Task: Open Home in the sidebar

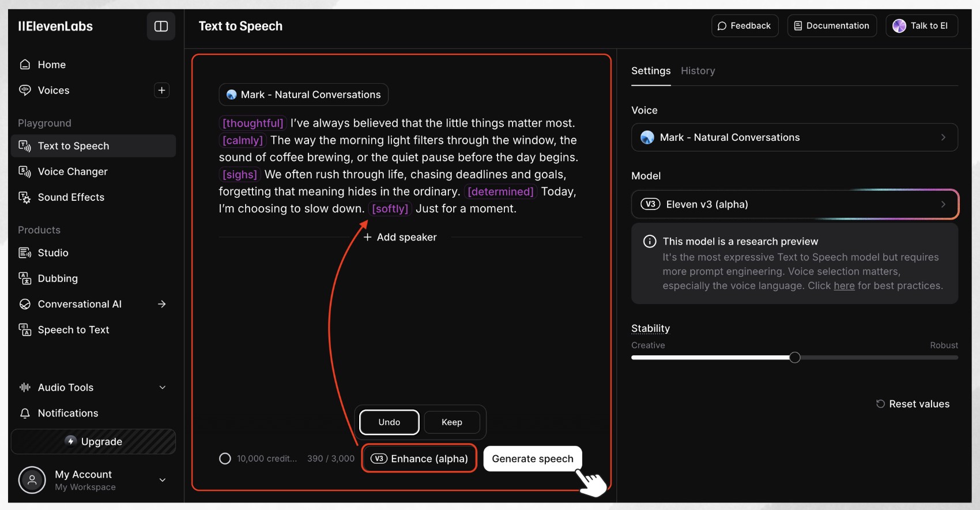Action: [x=93, y=65]
